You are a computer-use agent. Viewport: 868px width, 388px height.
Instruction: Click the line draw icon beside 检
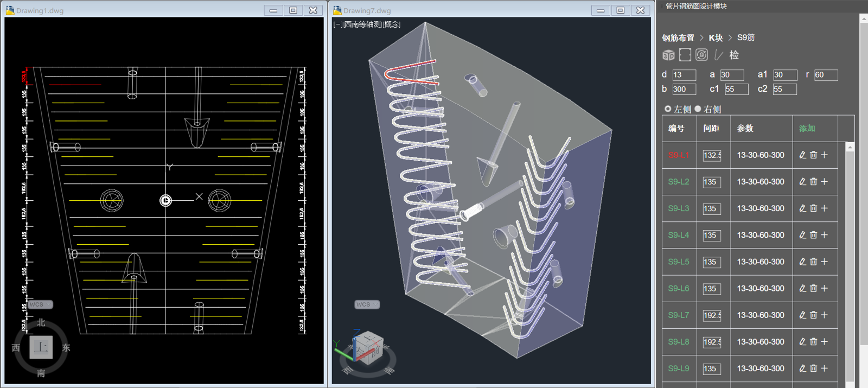(719, 55)
